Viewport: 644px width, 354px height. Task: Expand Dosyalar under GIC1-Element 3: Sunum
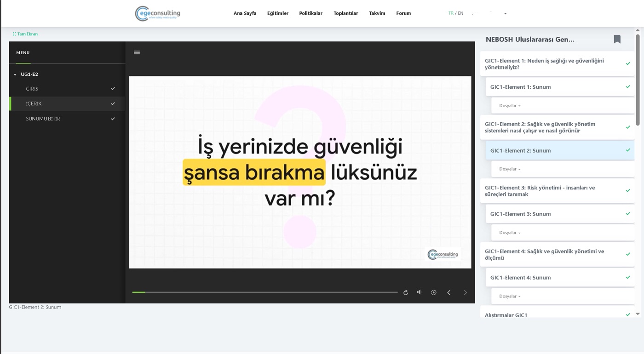[510, 233]
